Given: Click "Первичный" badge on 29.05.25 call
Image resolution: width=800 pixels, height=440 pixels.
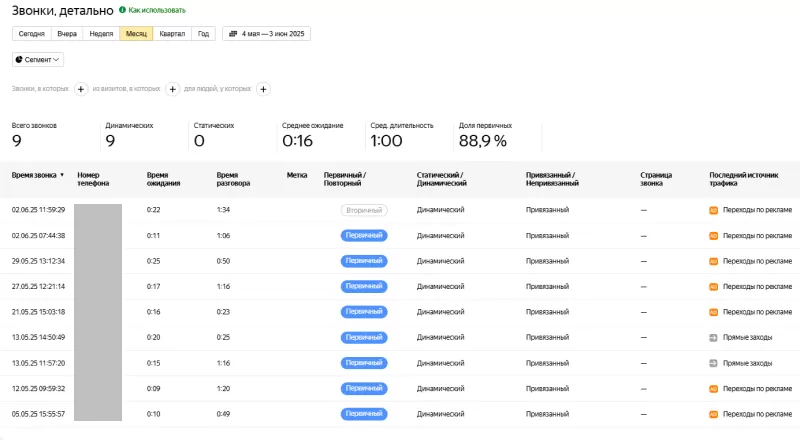Looking at the screenshot, I should 363,261.
